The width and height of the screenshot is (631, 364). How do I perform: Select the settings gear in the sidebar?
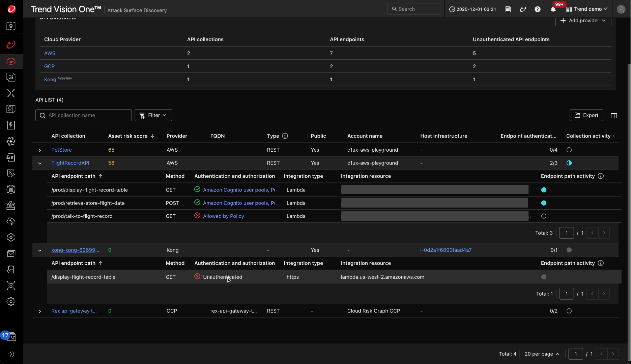coord(11,302)
